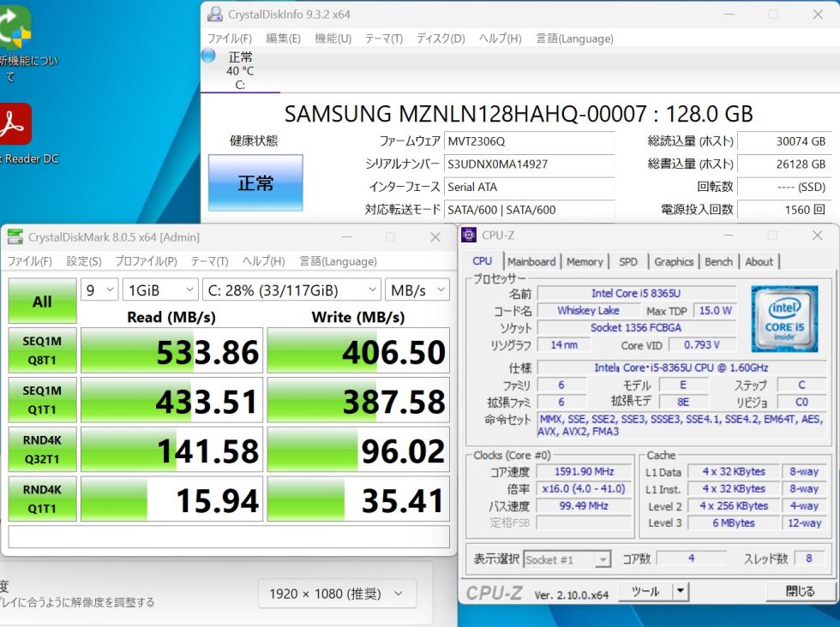
Task: Open ヘルプ(H) menu in CrystalDiskInfo
Action: pyautogui.click(x=500, y=39)
